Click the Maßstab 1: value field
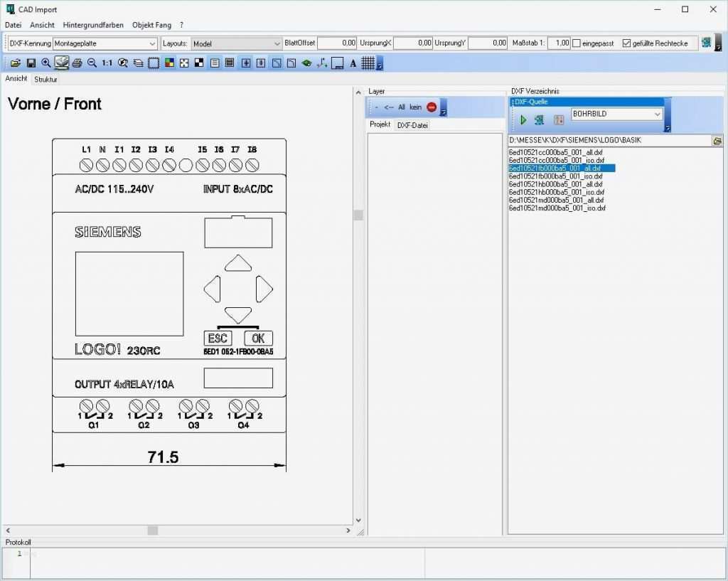 point(559,43)
